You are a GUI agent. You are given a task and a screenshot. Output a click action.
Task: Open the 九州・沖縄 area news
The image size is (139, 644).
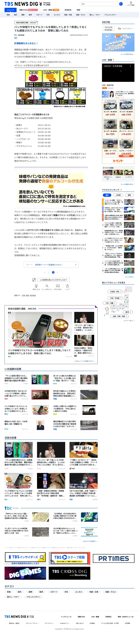pos(110,303)
